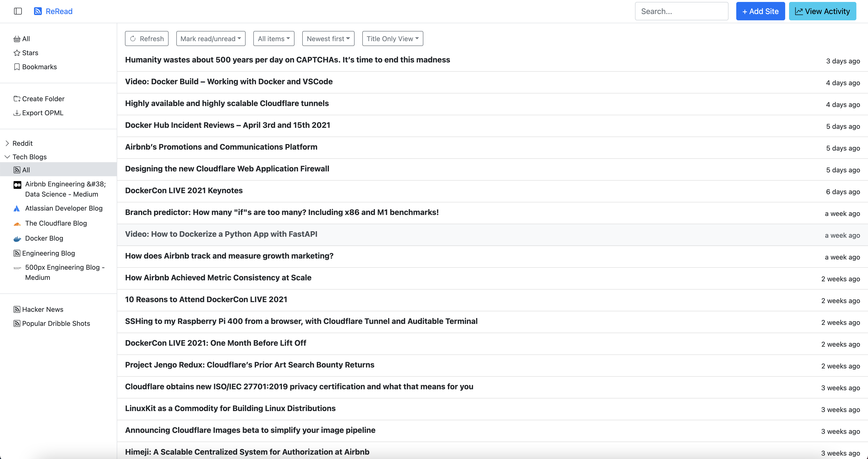
Task: Open Airbnb Engineering Medium feed
Action: point(65,189)
